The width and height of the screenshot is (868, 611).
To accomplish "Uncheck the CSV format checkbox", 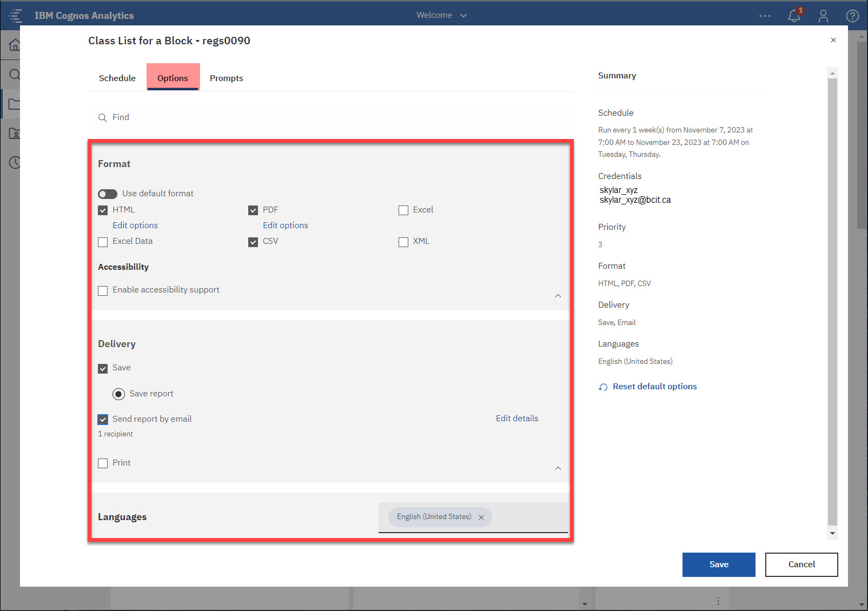I will click(x=253, y=242).
